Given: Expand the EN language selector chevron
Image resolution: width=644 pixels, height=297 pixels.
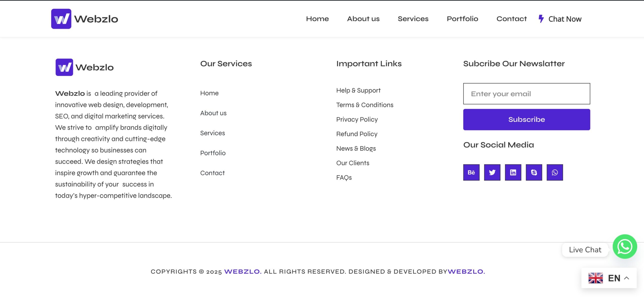Looking at the screenshot, I should tap(627, 278).
